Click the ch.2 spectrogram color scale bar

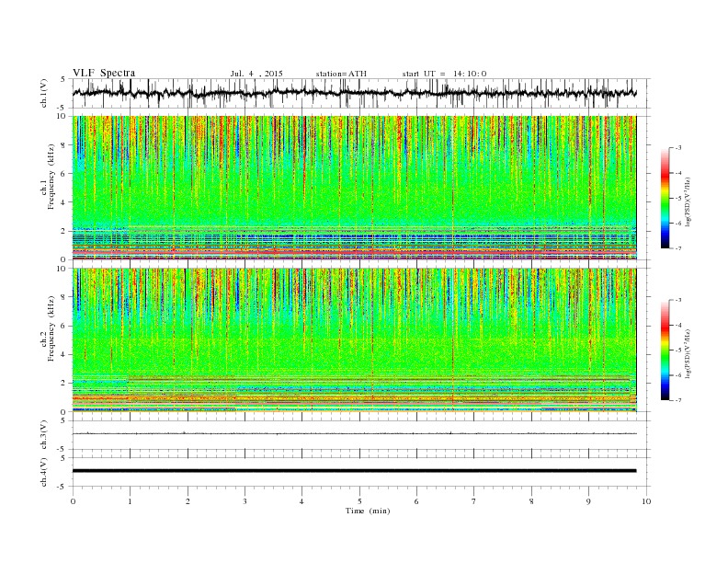pos(665,350)
